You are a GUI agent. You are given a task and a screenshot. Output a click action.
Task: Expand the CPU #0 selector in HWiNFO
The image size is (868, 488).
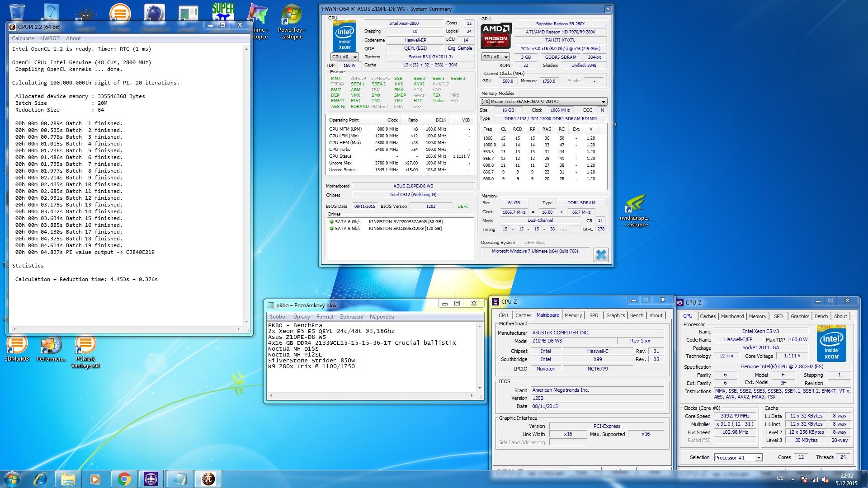[x=344, y=57]
